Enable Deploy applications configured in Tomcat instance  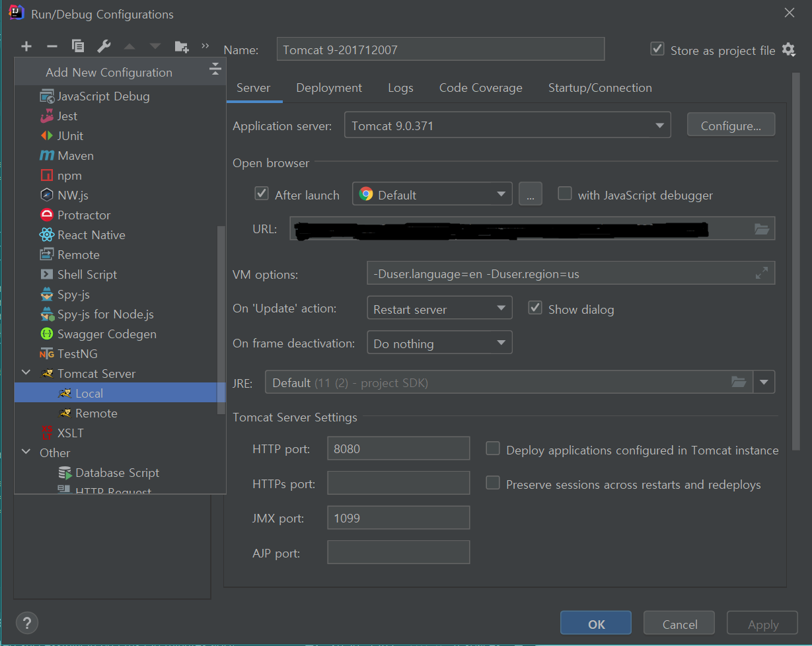tap(493, 449)
